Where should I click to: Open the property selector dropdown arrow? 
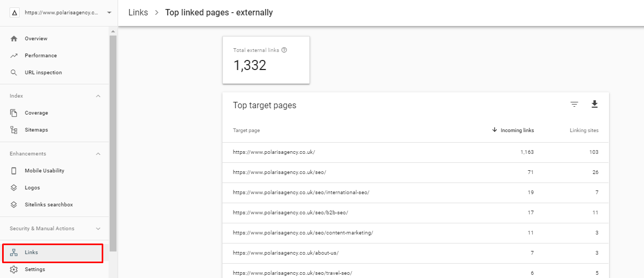point(109,13)
